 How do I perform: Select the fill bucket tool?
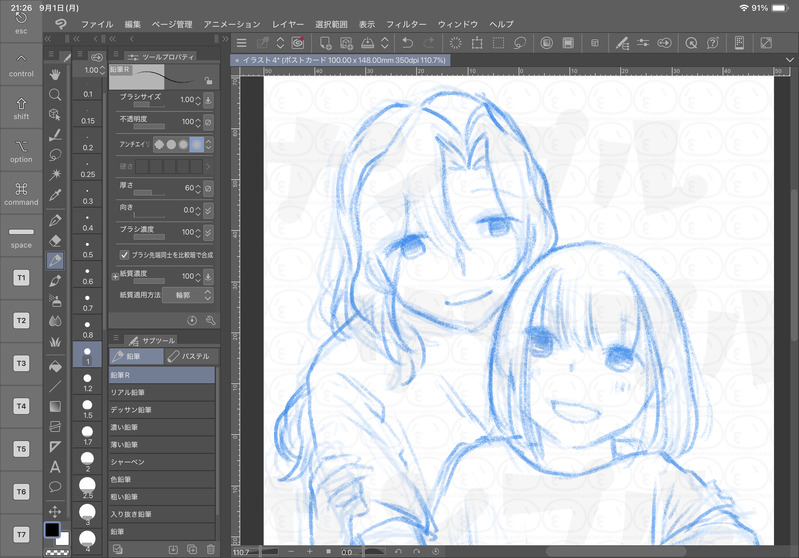tap(55, 366)
